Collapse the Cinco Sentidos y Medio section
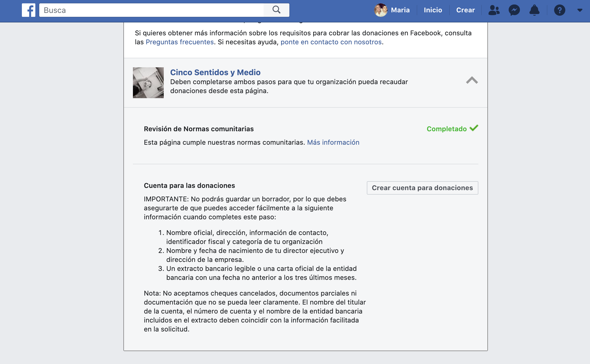 (472, 80)
